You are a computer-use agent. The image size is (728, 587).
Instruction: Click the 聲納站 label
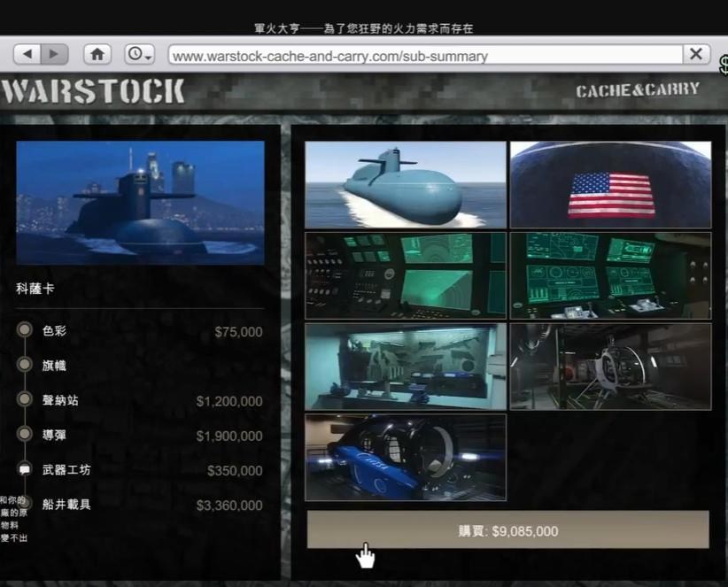tap(60, 400)
